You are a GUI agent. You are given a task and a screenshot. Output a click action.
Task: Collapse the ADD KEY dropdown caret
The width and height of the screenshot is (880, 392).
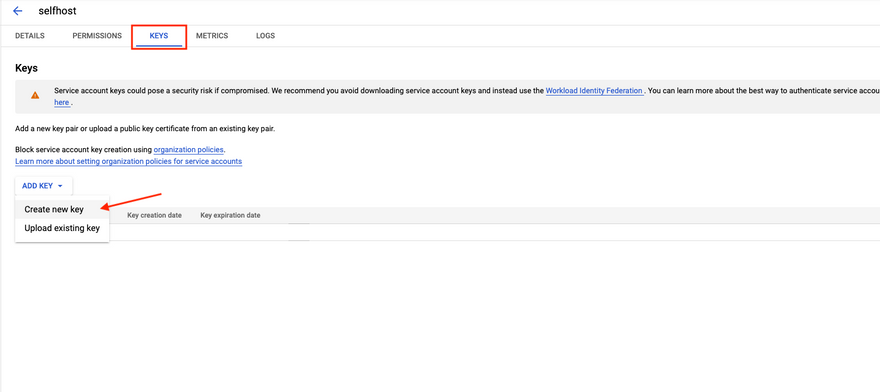(60, 186)
